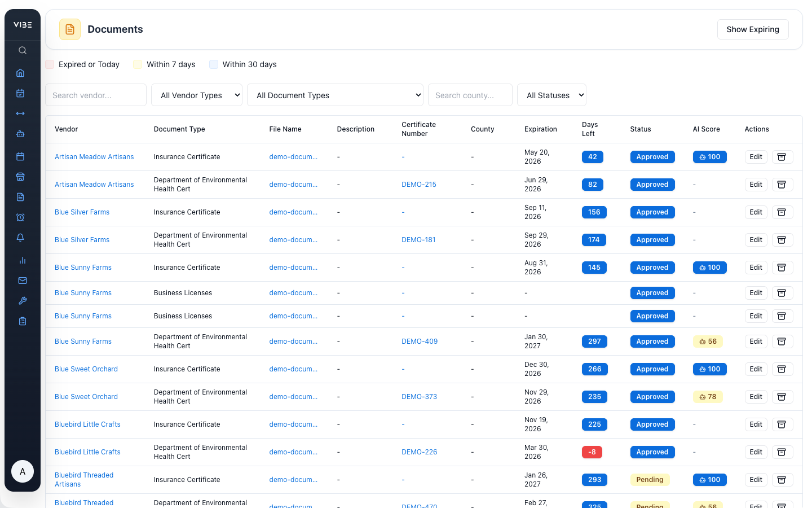The image size is (812, 508).
Task: Open the All Vendor Types dropdown
Action: [196, 95]
